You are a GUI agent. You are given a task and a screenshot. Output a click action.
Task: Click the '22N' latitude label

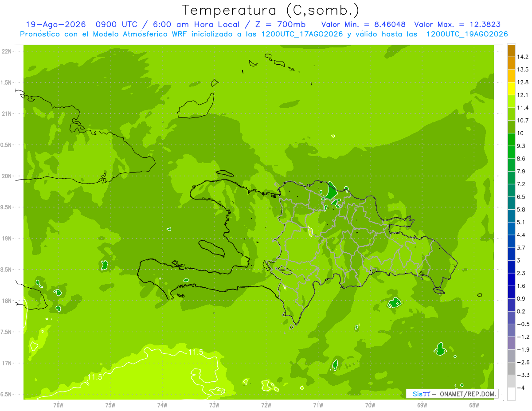click(x=8, y=51)
